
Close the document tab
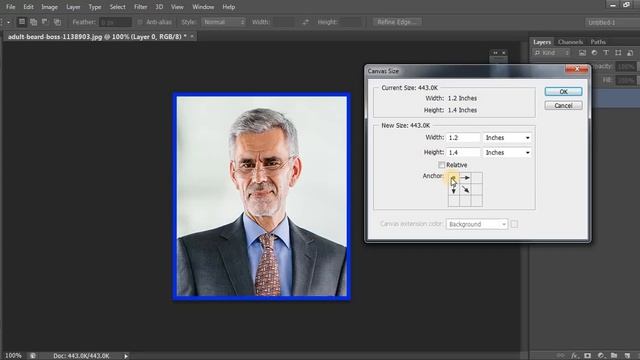192,37
